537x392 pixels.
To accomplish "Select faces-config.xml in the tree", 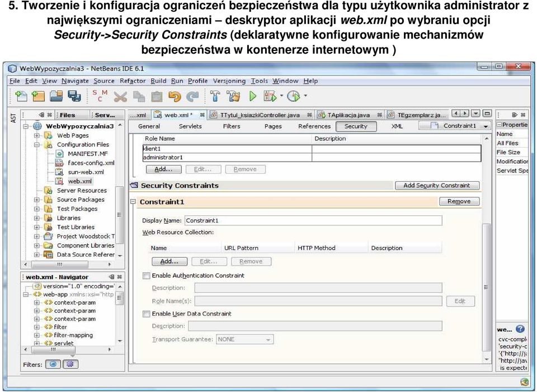I will click(x=91, y=163).
